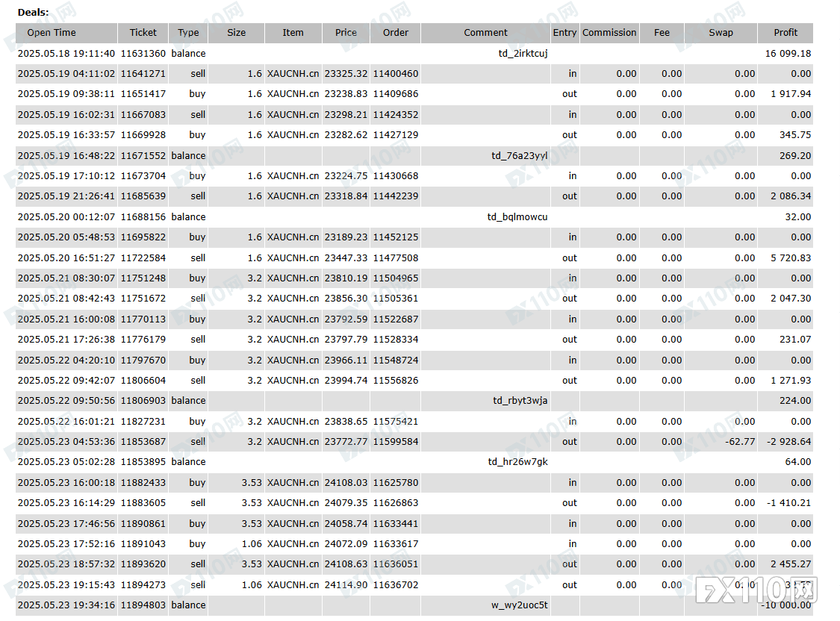
Task: Click the loss value -2 928.64
Action: coord(788,442)
